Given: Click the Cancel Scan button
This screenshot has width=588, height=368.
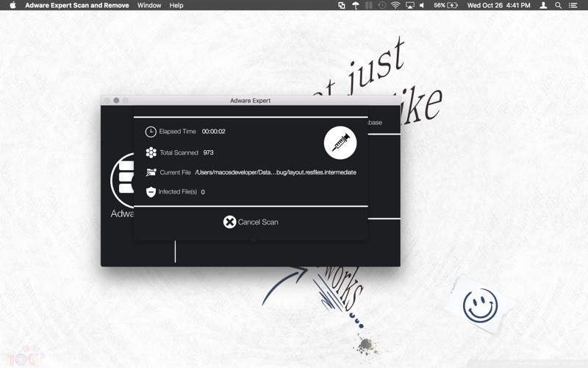Looking at the screenshot, I should (x=251, y=222).
